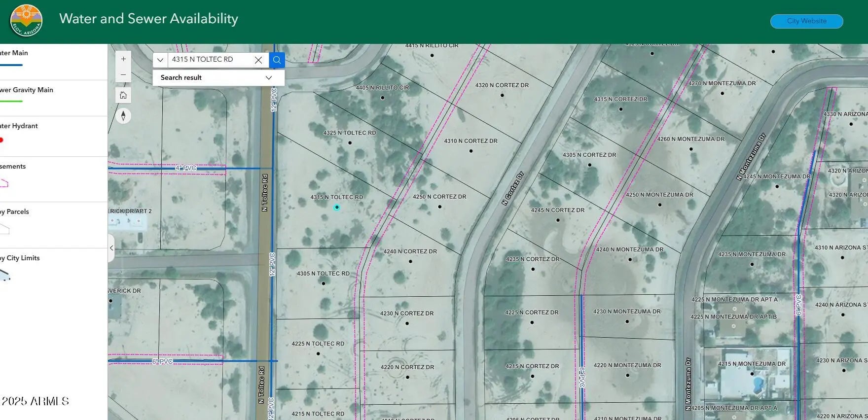Zoom out of the map
This screenshot has width=868, height=420.
tap(123, 75)
